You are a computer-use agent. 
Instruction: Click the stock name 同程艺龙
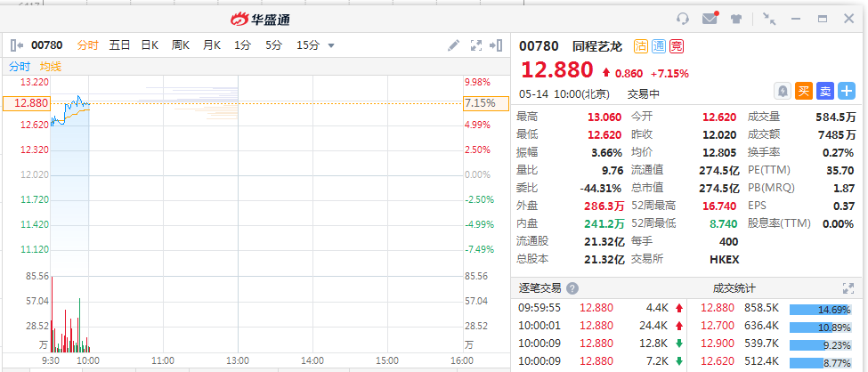click(x=597, y=46)
